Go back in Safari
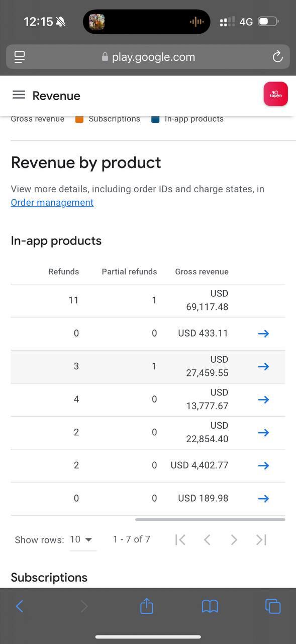This screenshot has height=644, width=296. (x=20, y=606)
